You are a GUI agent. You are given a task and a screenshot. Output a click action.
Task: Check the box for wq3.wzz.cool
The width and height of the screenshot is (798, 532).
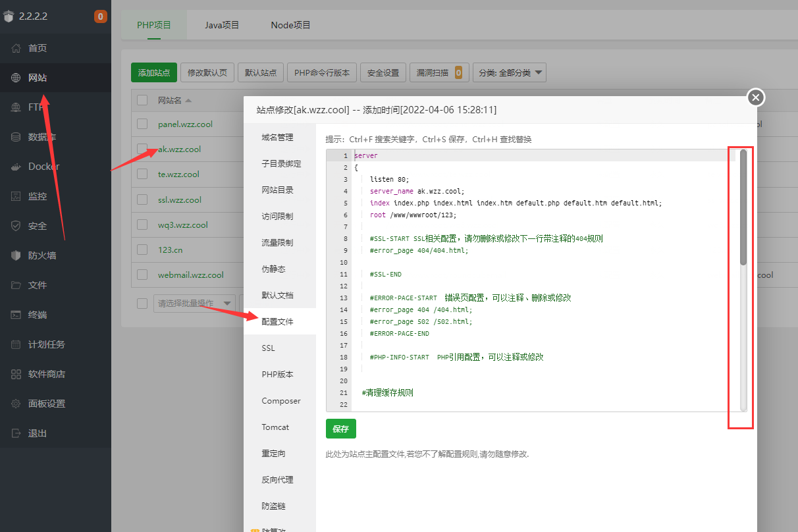(x=142, y=225)
